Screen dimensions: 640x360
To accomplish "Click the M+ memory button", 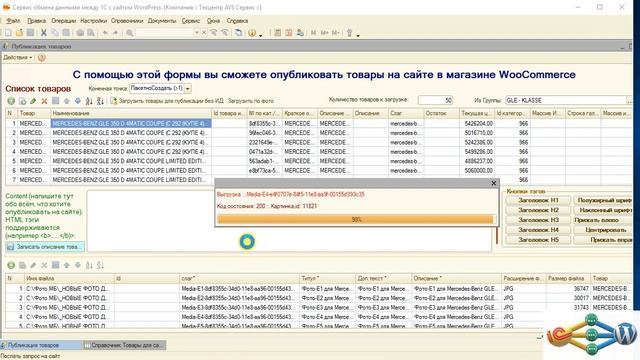I will click(x=324, y=33).
